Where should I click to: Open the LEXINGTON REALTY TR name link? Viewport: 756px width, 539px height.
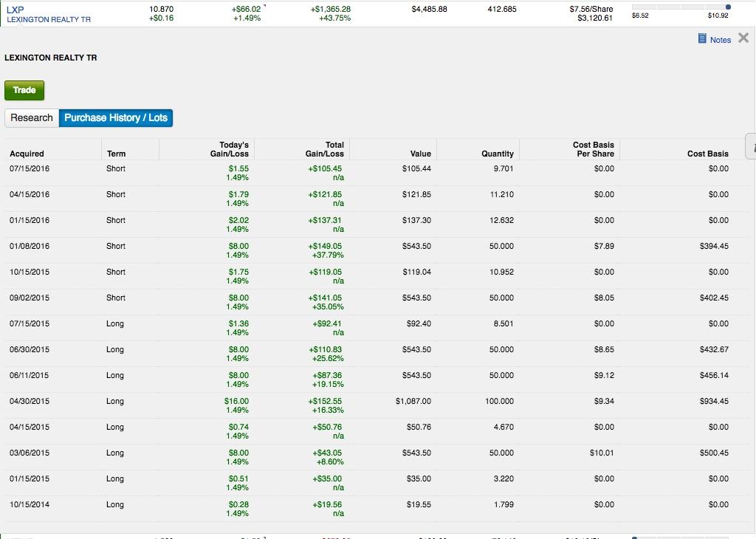click(49, 19)
